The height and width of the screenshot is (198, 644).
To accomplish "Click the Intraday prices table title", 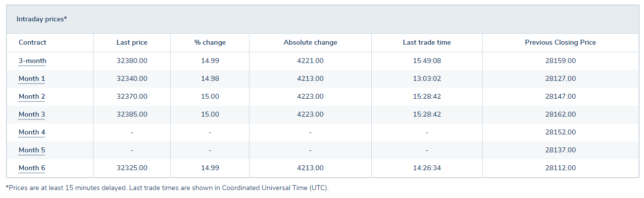I will coord(42,19).
